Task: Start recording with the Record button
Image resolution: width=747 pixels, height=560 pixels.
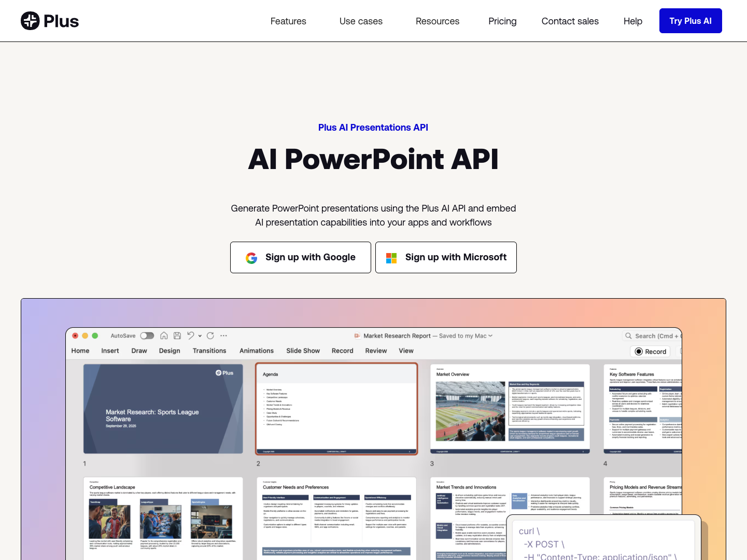Action: coord(650,351)
